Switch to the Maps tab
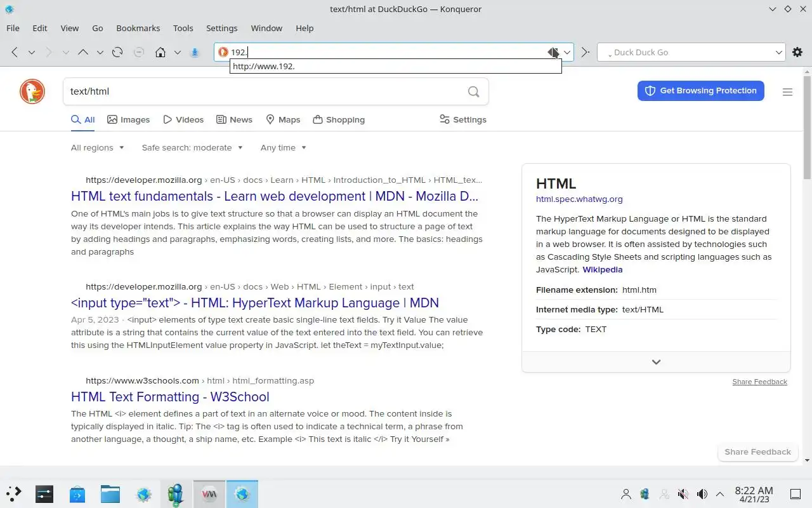The height and width of the screenshot is (508, 812). point(283,119)
